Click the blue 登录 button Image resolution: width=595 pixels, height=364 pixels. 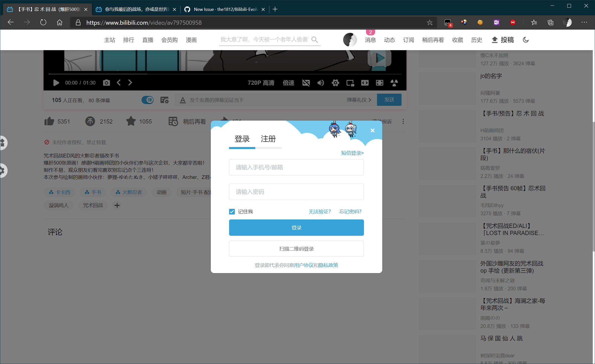tap(296, 228)
